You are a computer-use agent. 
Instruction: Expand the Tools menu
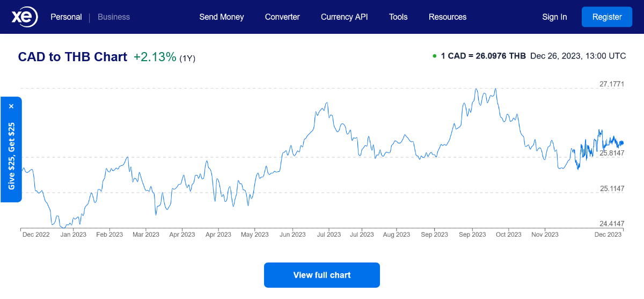click(x=398, y=17)
